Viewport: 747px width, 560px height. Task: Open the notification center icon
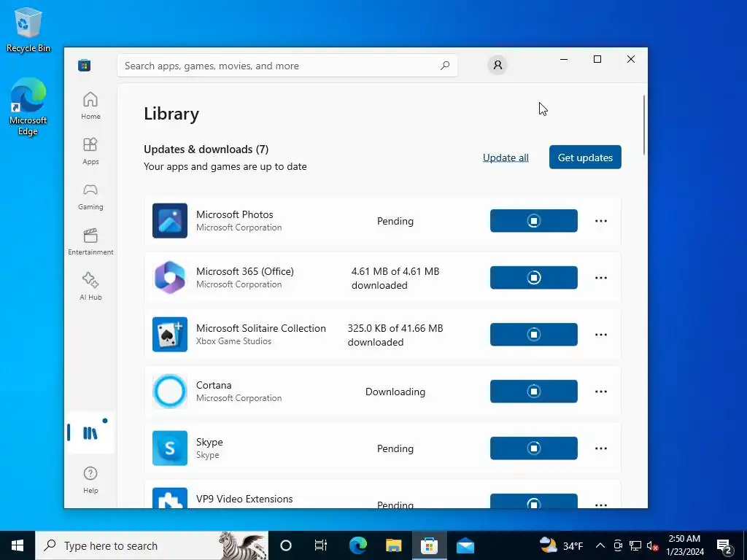point(724,545)
